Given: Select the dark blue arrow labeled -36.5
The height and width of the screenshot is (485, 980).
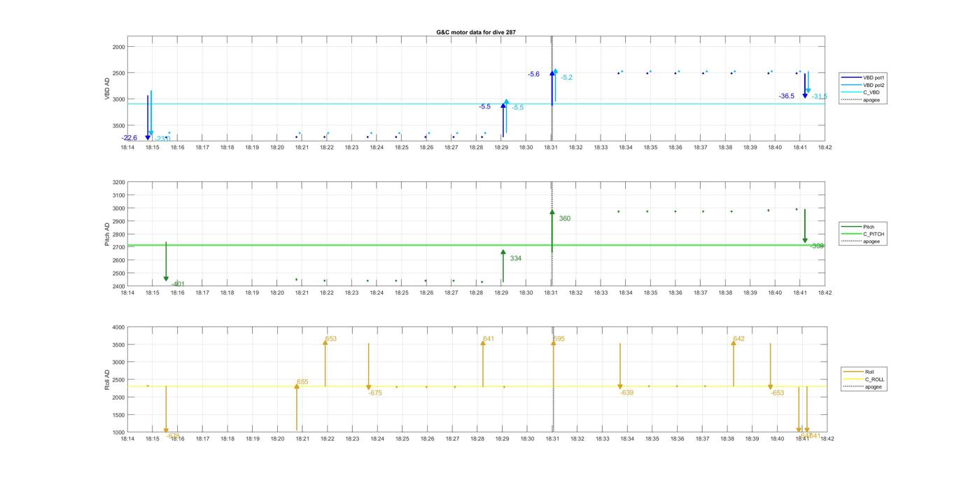Looking at the screenshot, I should pos(805,85).
